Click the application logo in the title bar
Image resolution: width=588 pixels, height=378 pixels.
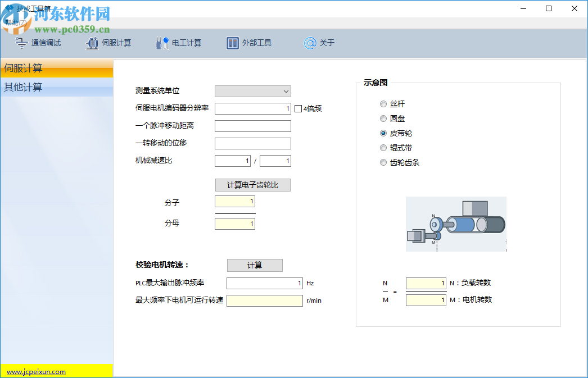click(9, 7)
